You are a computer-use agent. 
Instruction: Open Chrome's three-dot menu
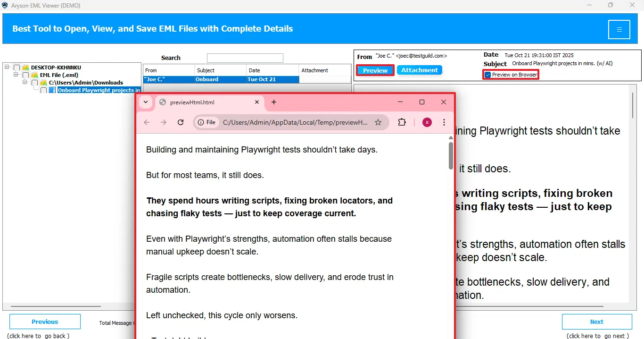pyautogui.click(x=444, y=122)
